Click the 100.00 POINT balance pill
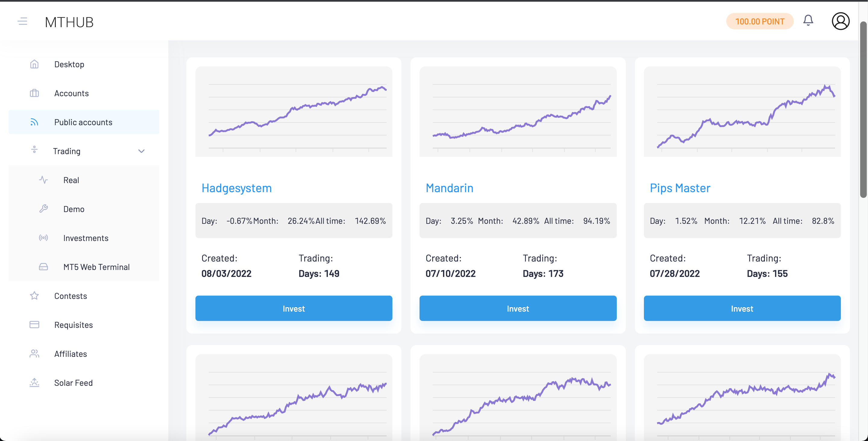The height and width of the screenshot is (441, 868). (x=760, y=21)
